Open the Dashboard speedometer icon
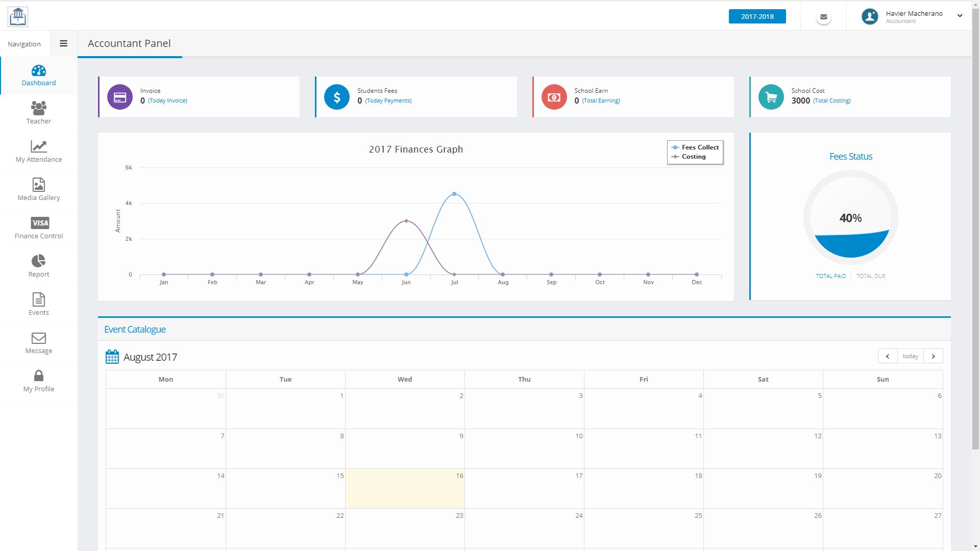This screenshot has height=551, width=980. 39,71
